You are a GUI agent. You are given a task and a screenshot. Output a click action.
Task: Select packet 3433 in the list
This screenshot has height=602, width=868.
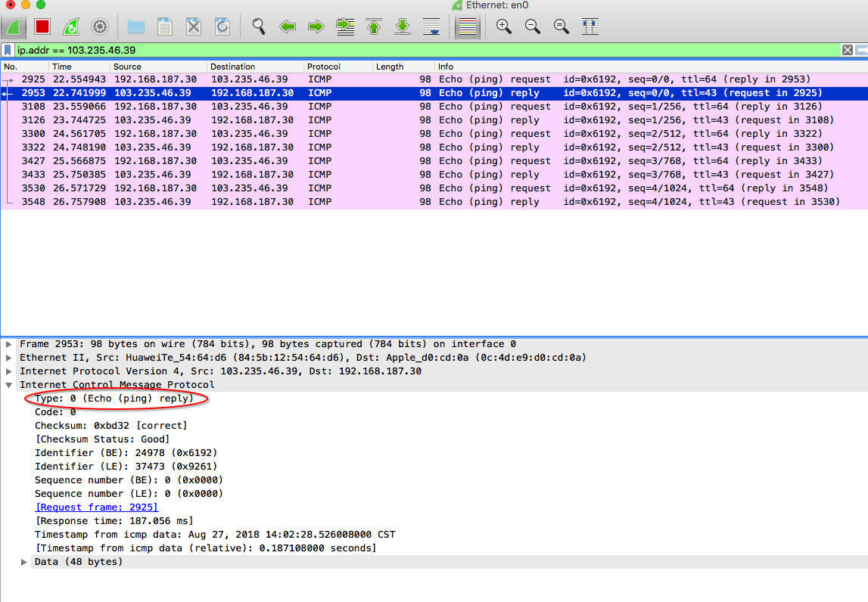[434, 174]
